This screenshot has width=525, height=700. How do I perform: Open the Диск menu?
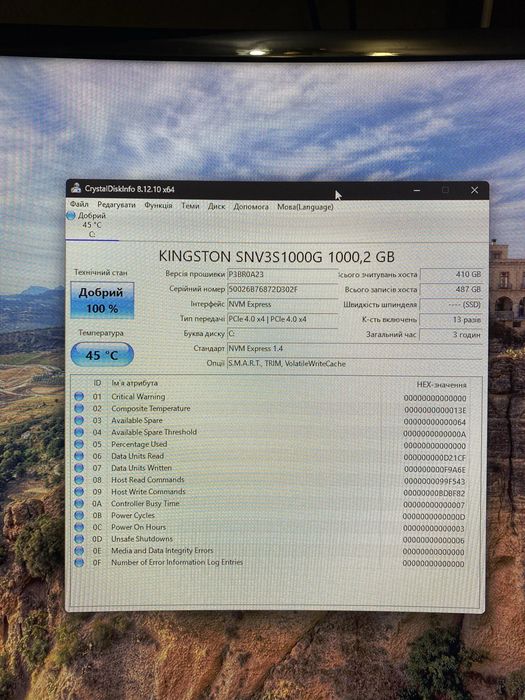[x=217, y=206]
